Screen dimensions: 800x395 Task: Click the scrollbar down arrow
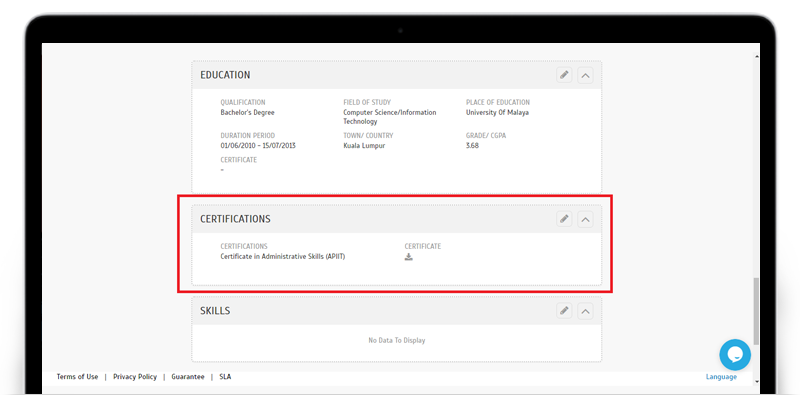(x=756, y=381)
